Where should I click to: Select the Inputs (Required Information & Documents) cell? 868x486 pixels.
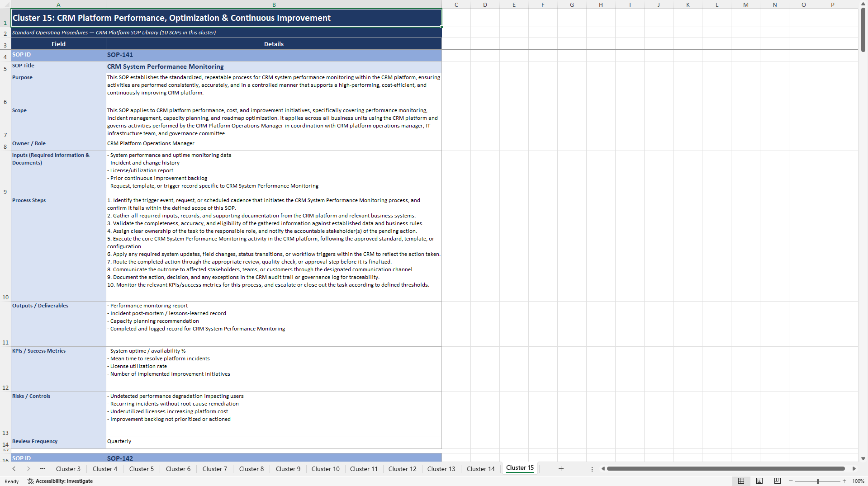tap(58, 173)
